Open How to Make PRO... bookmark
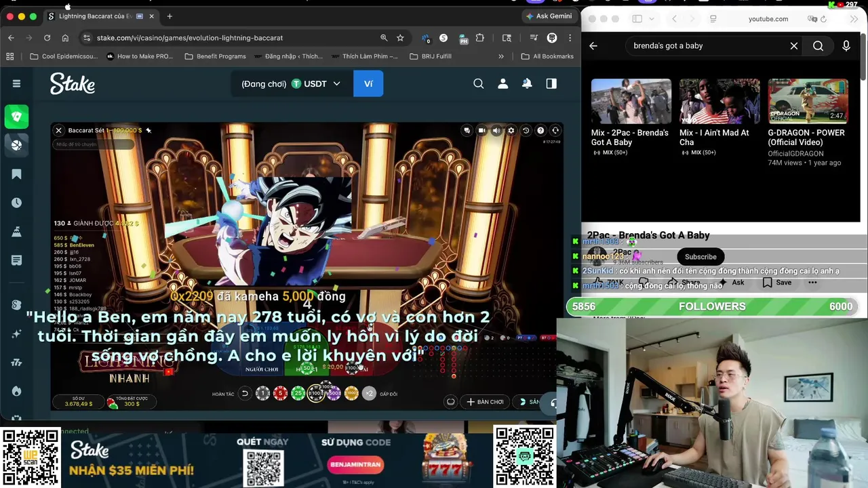This screenshot has width=868, height=488. 140,56
